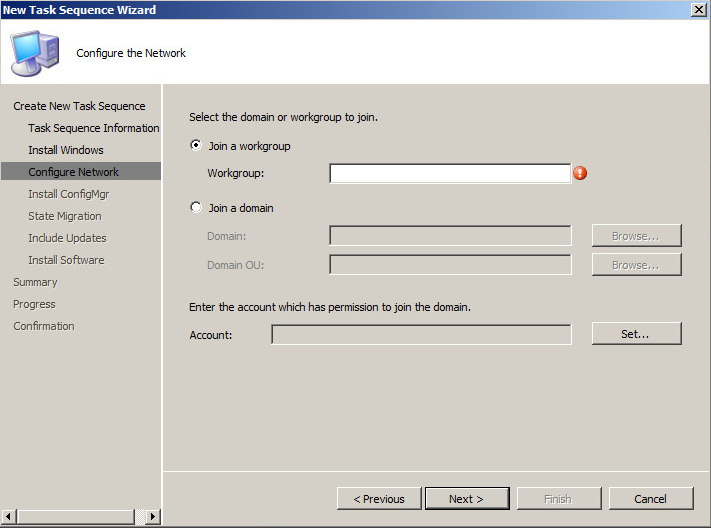This screenshot has width=711, height=528.
Task: Close the New Task Sequence Wizard window
Action: click(x=698, y=9)
